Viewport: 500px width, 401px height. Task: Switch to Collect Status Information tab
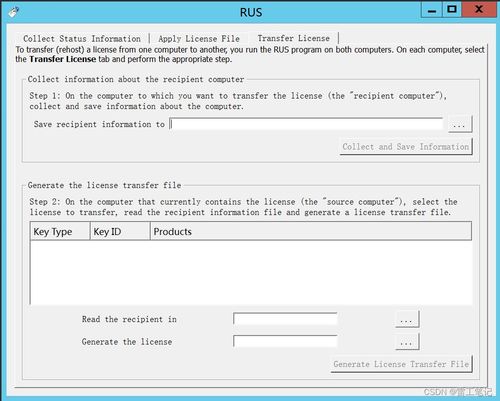pos(82,39)
